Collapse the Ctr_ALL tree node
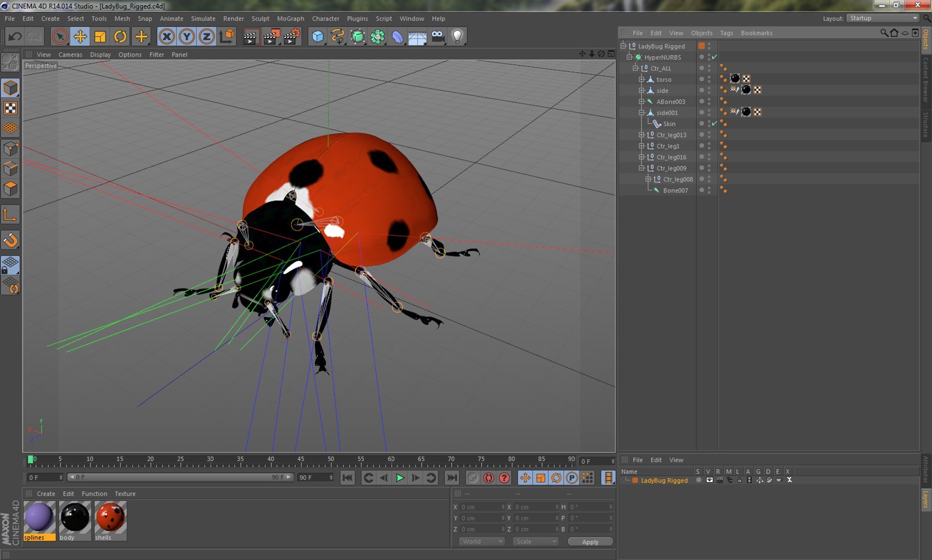This screenshot has height=560, width=932. point(635,68)
